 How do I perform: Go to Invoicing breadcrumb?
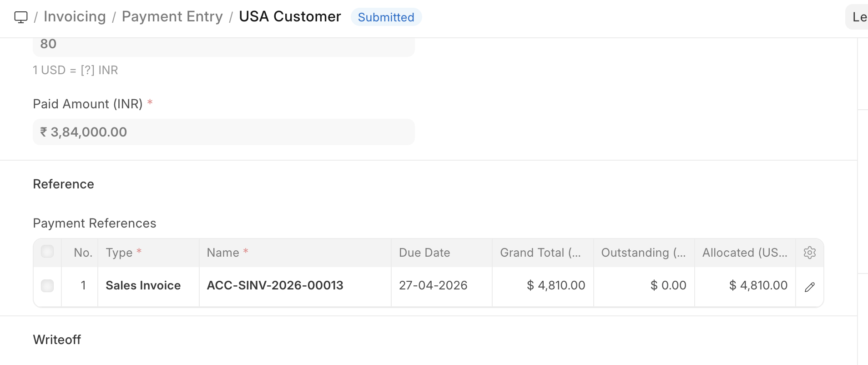[75, 17]
